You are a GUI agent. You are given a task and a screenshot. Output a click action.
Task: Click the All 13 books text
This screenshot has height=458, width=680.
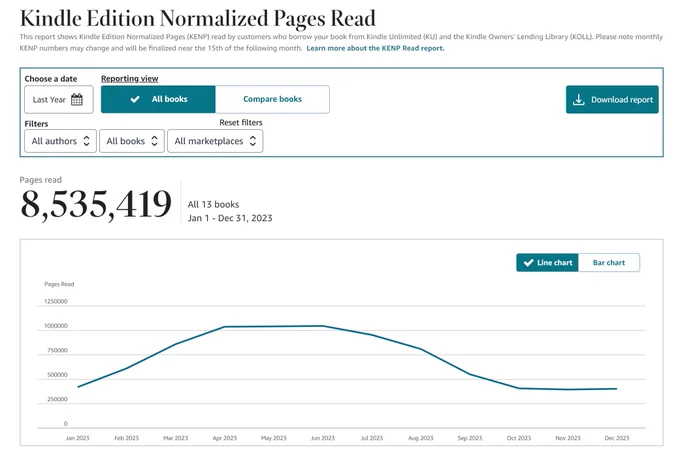click(213, 204)
